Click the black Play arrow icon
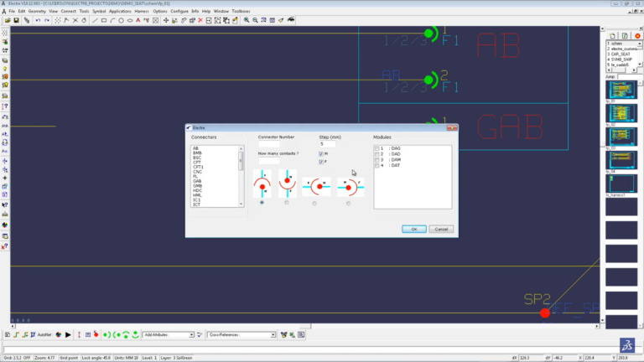The height and width of the screenshot is (362, 644). coord(68,335)
